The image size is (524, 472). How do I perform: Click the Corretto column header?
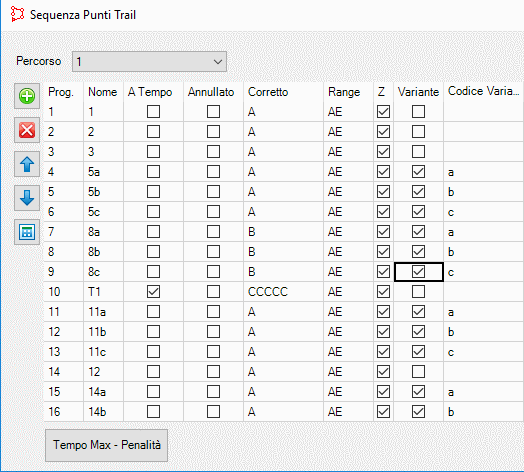[x=268, y=92]
